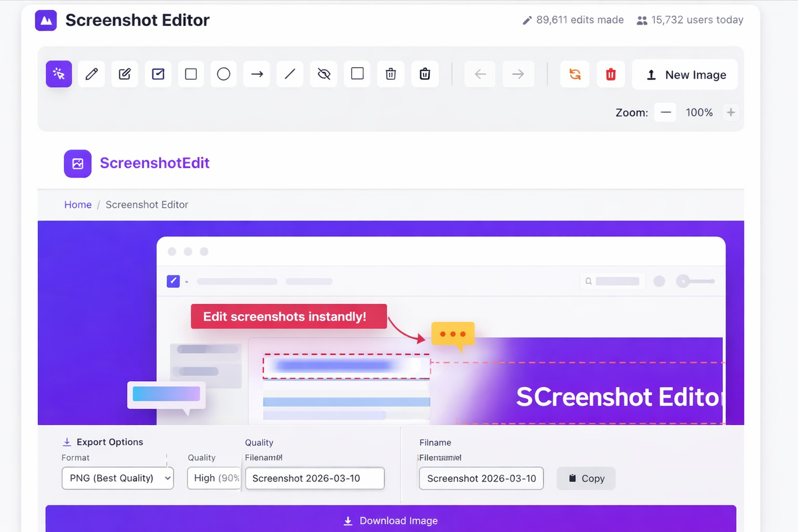Pick the diagonal line tool
This screenshot has height=532, width=798.
pyautogui.click(x=290, y=74)
